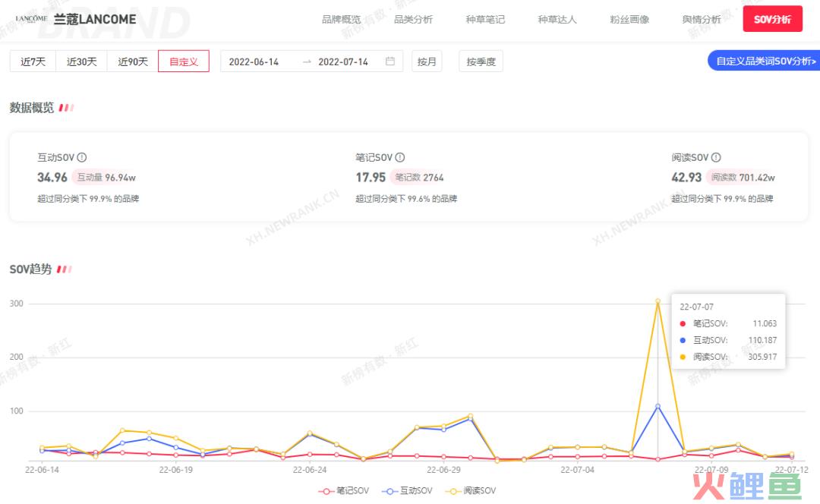Click the 22-07-04 x-axis label
Viewport: 820px width, 504px height.
pyautogui.click(x=577, y=470)
